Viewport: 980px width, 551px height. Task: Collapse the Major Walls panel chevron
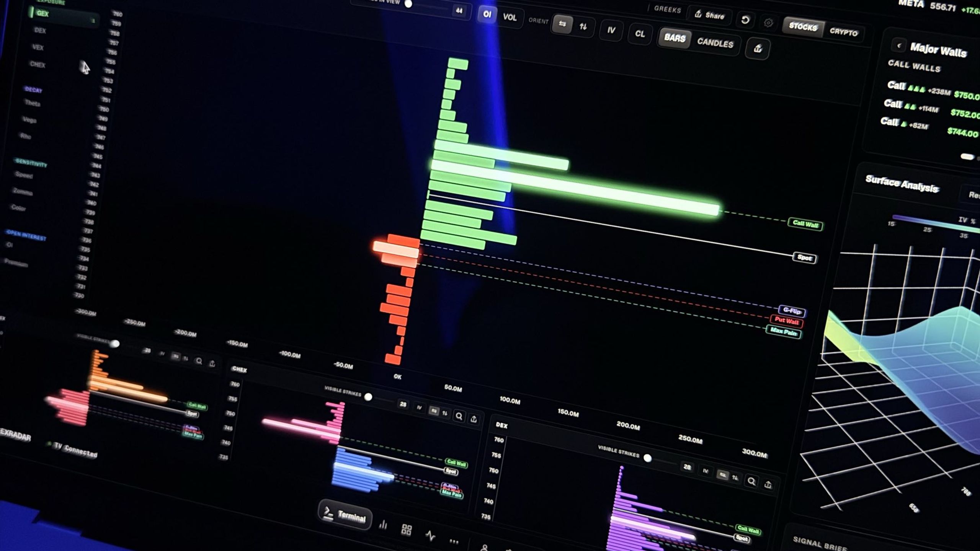click(898, 46)
